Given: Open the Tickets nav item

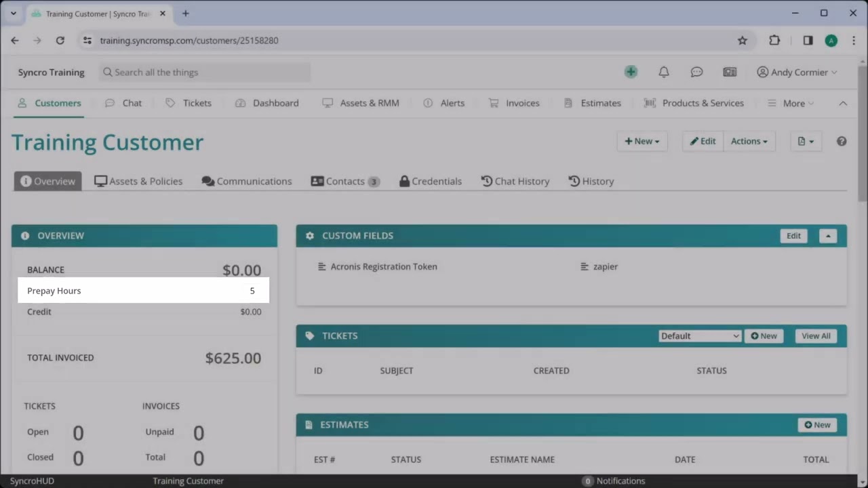Looking at the screenshot, I should coord(189,103).
